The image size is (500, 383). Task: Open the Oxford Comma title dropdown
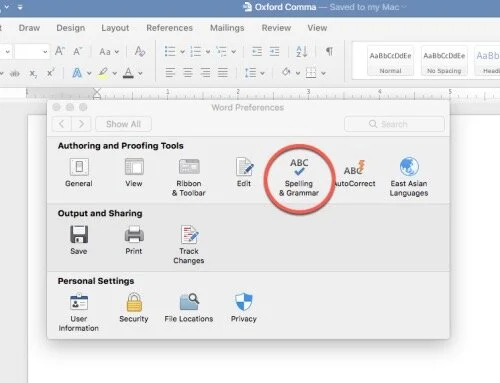(404, 7)
